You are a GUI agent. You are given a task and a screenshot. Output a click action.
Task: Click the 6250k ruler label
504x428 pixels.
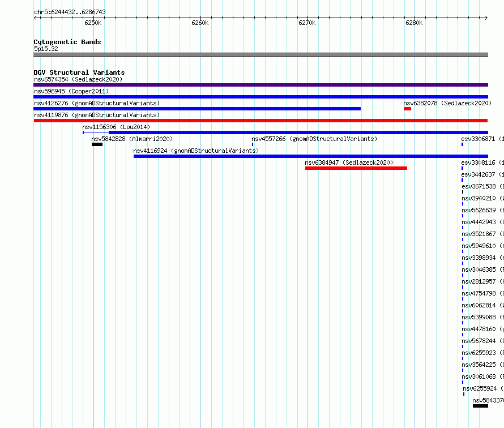coord(93,23)
